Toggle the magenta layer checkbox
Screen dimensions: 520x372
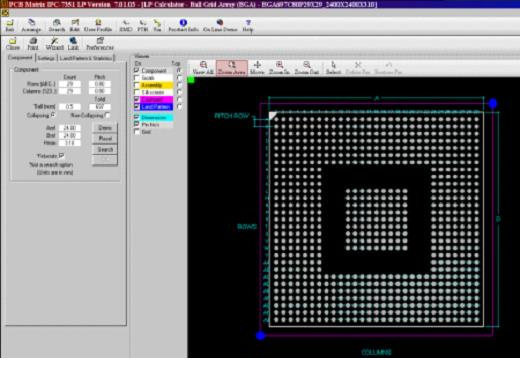[x=137, y=99]
